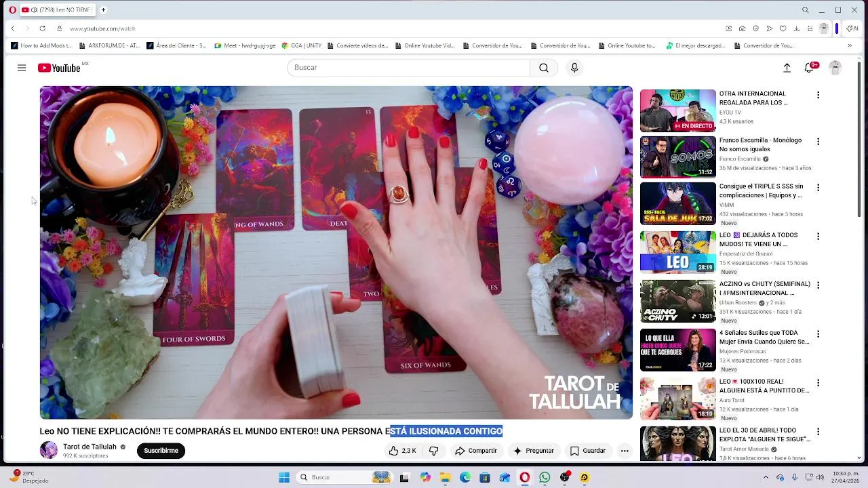This screenshot has height=488, width=868.
Task: Open WhatsApp from the taskbar
Action: click(x=545, y=478)
